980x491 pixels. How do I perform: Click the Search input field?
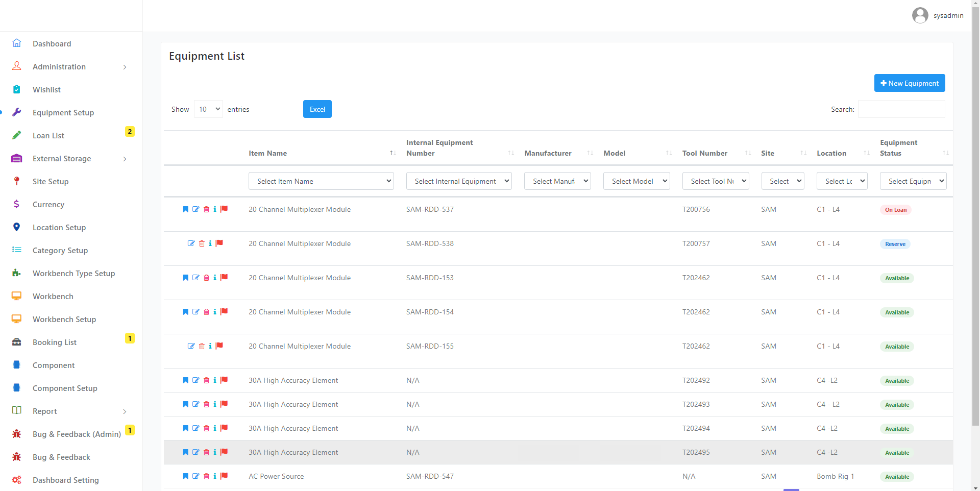coord(901,109)
